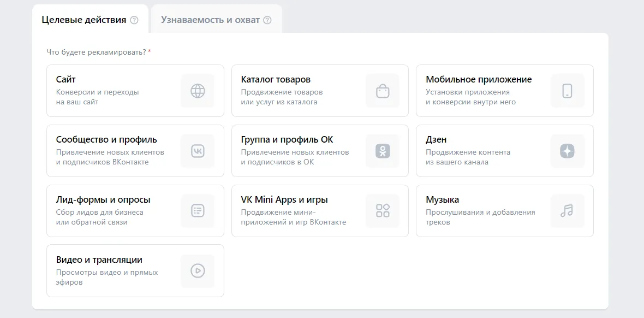
Task: Click 'Продвижение товаров или услуг из каталога' description
Action: pyautogui.click(x=282, y=97)
